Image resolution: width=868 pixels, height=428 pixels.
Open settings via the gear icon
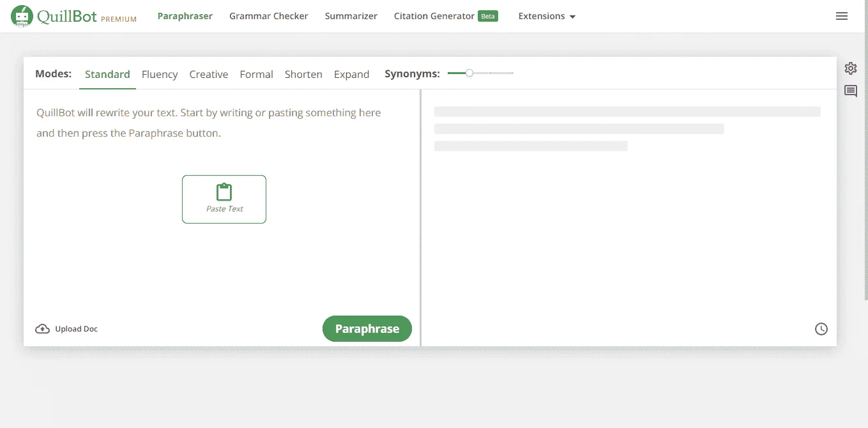tap(851, 68)
